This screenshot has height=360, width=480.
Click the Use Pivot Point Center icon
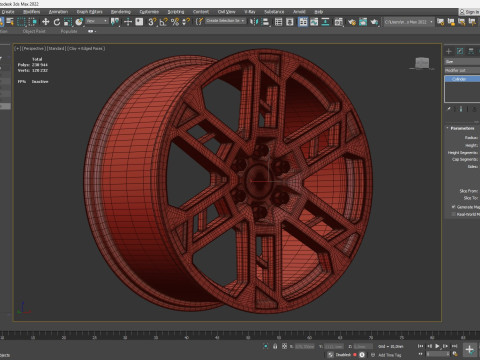(115, 22)
